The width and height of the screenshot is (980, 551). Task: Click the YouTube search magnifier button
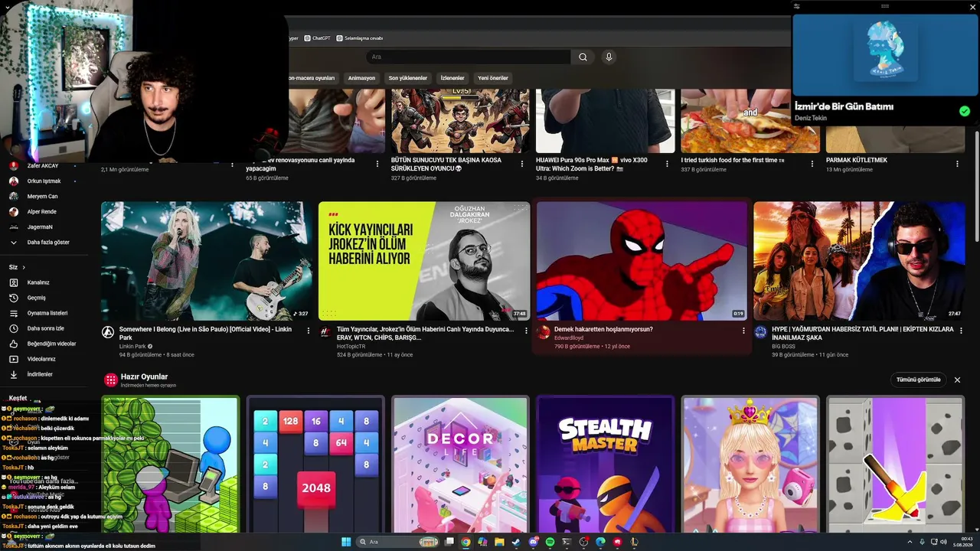click(583, 57)
